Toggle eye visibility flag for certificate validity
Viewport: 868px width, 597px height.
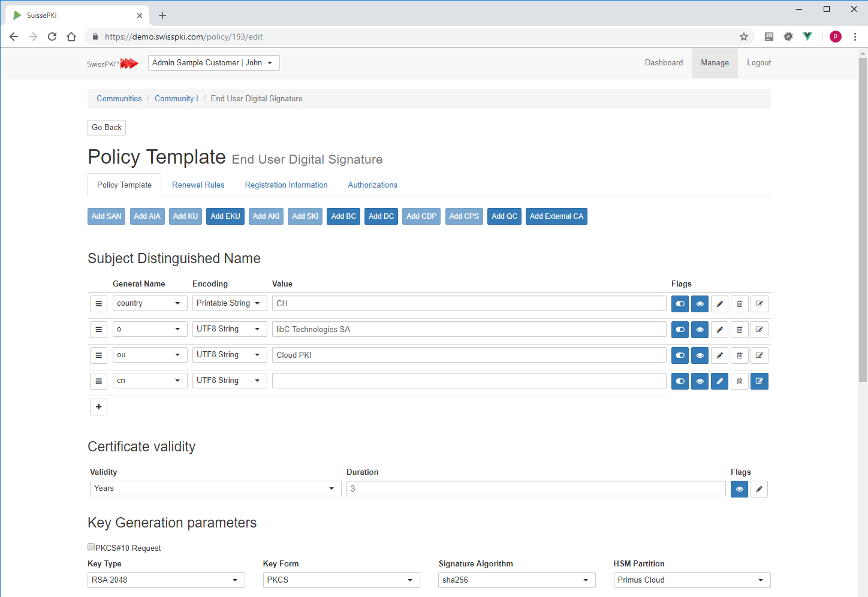click(739, 489)
